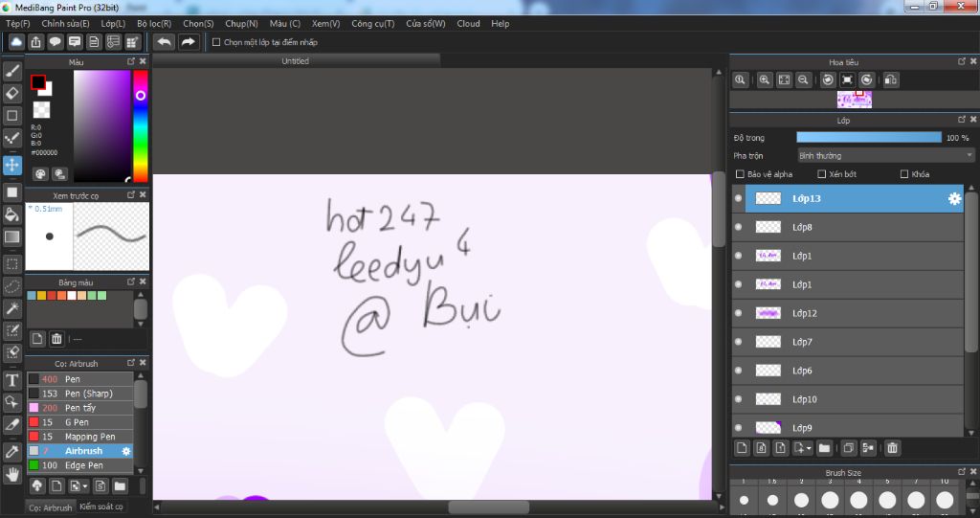Click the Độ trong opacity slider
980x518 pixels.
(869, 137)
